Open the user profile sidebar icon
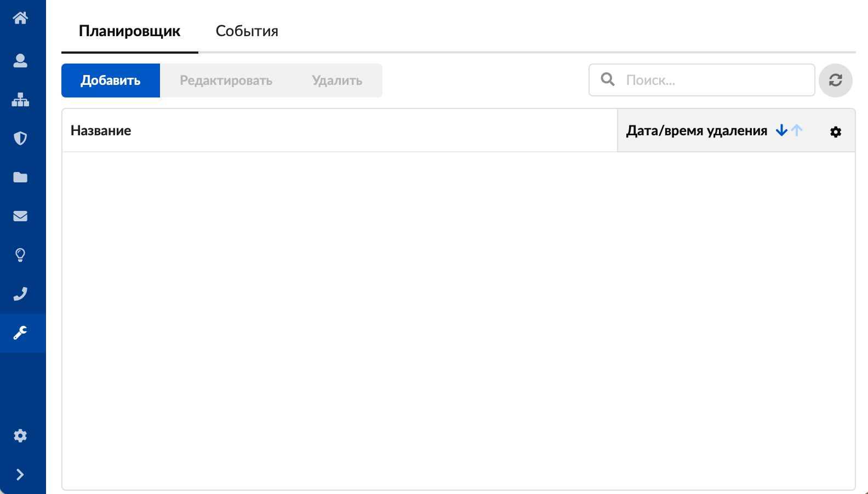Screen dimensions: 868x494 tap(20, 60)
